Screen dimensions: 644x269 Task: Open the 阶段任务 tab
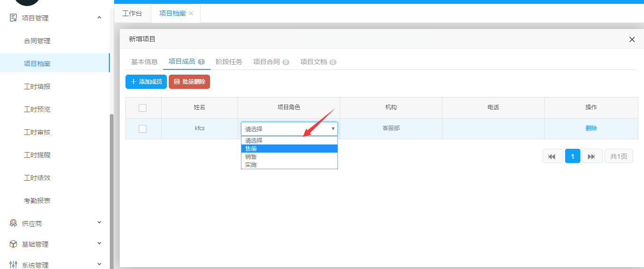(x=229, y=62)
